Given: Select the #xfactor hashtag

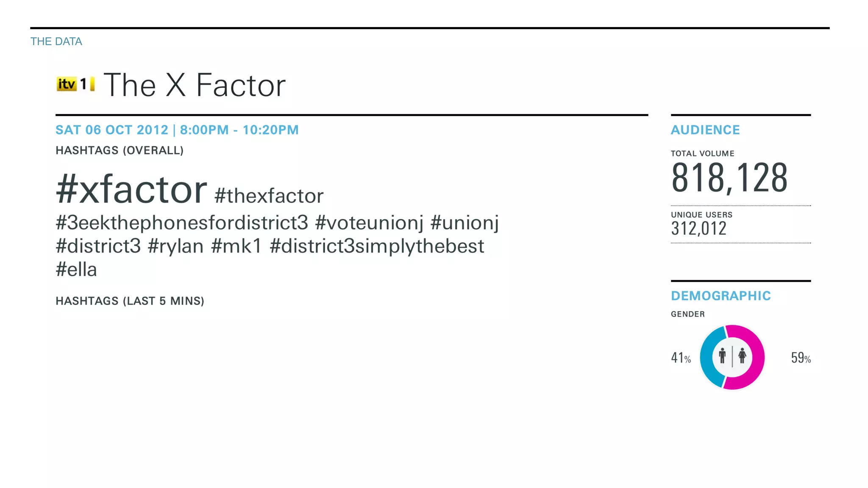Looking at the screenshot, I should [131, 189].
